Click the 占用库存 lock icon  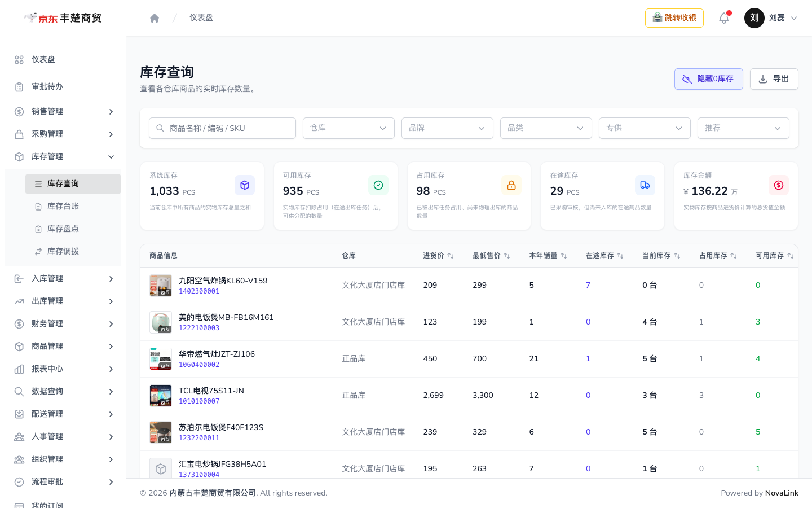[511, 185]
